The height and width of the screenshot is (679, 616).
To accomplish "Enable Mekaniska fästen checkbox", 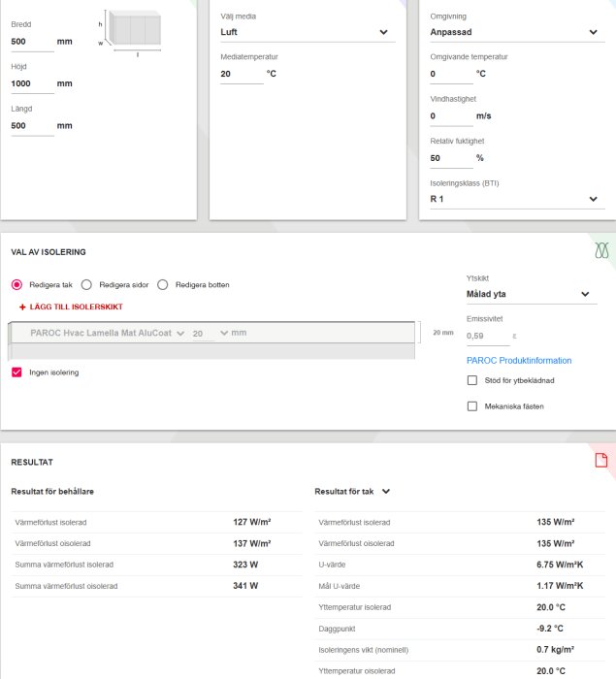I will 472,406.
